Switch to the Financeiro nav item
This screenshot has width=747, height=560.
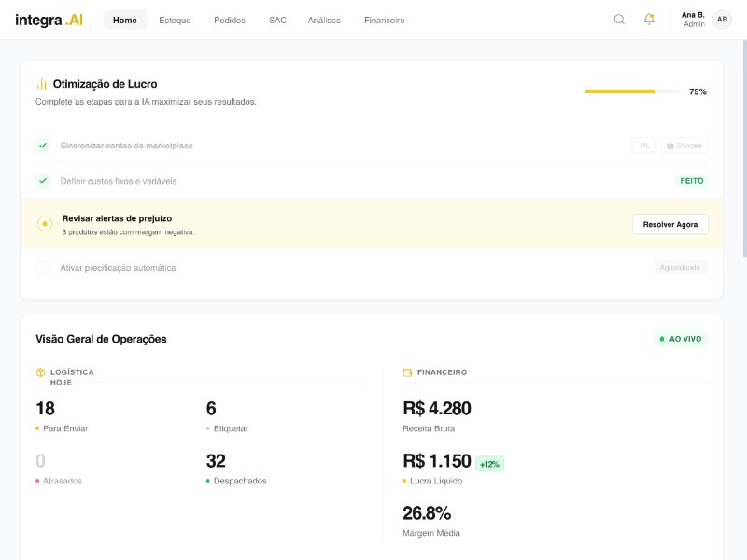pos(384,20)
